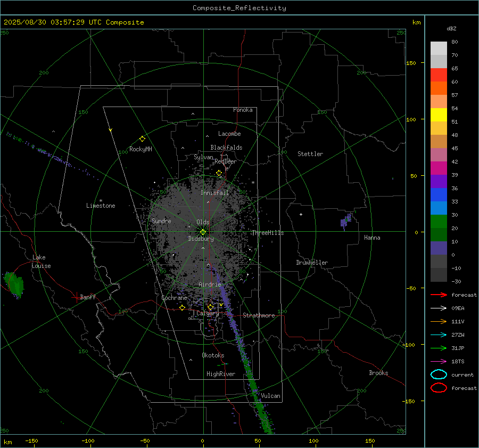479x448 pixels.
Task: Click the Composite_Reflectivity title
Action: 240,8
